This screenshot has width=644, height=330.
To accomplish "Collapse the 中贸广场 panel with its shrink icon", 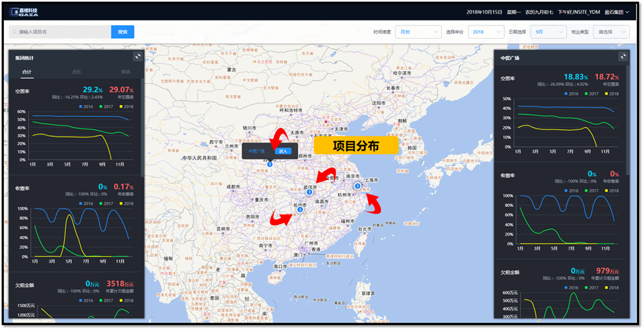I will pos(623,56).
